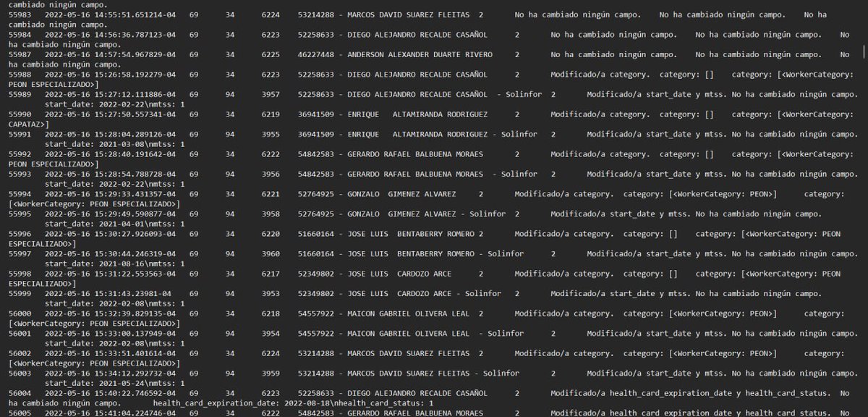Image resolution: width=868 pixels, height=417 pixels.
Task: Click the text nhealth_card_status: 1
Action: [x=385, y=403]
